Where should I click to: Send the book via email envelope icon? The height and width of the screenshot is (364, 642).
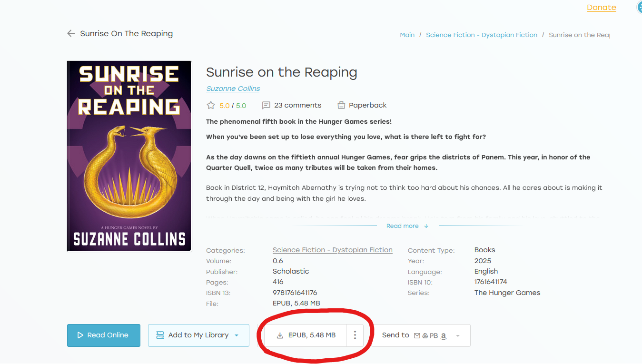point(417,335)
